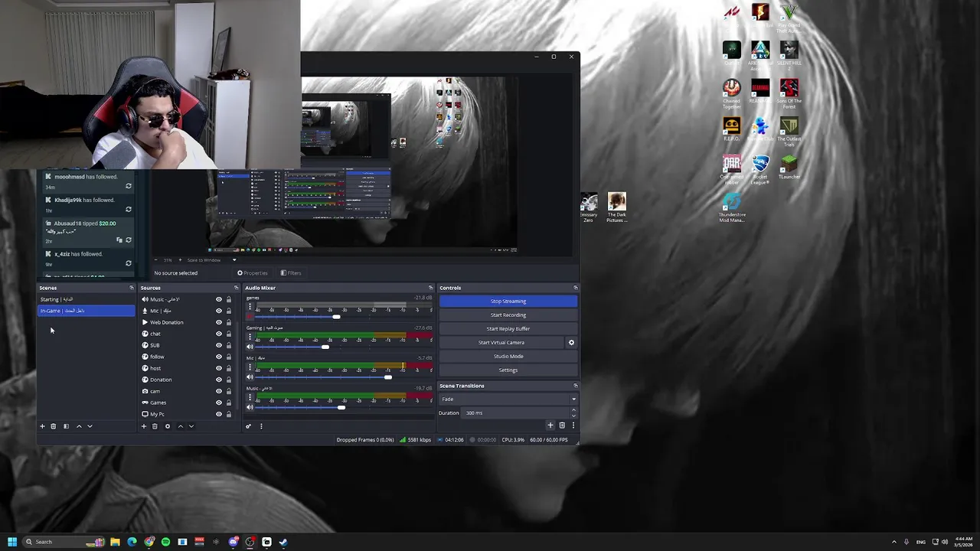This screenshot has height=551, width=980.
Task: Open Sons Of The Forest desktop icon
Action: [789, 93]
